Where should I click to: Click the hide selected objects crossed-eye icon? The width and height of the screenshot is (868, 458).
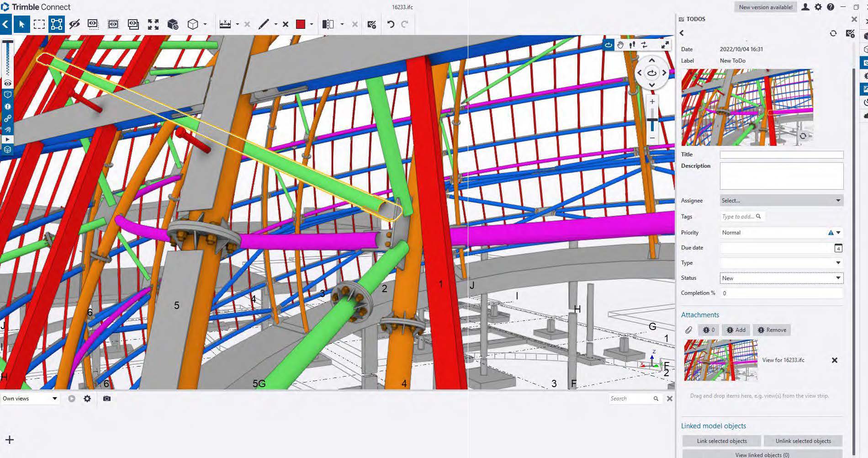[x=74, y=25]
